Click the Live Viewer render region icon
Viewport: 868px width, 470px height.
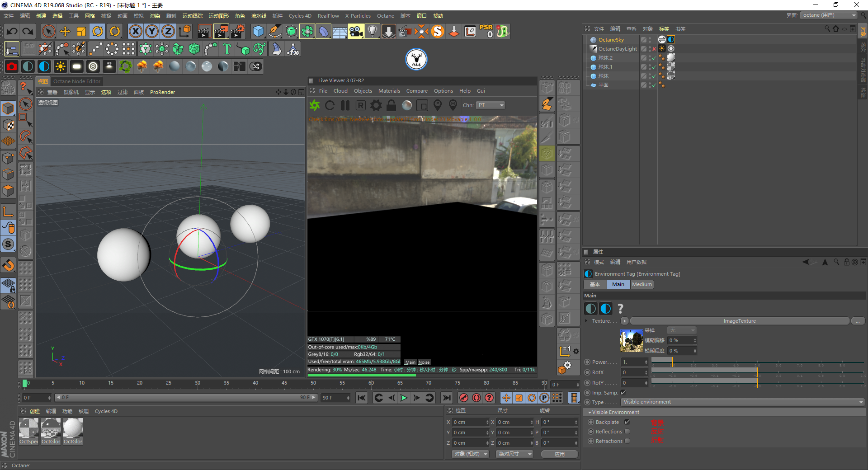(422, 105)
